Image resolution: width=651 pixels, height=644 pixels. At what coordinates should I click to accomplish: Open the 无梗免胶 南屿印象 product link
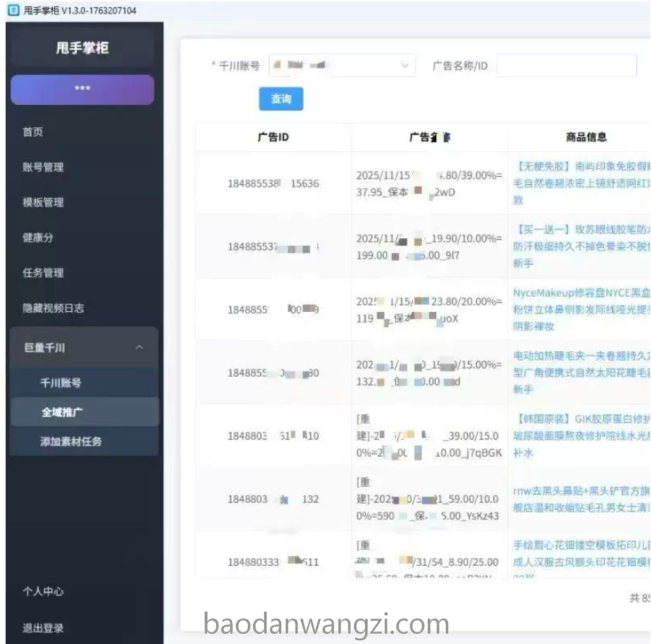[x=581, y=183]
